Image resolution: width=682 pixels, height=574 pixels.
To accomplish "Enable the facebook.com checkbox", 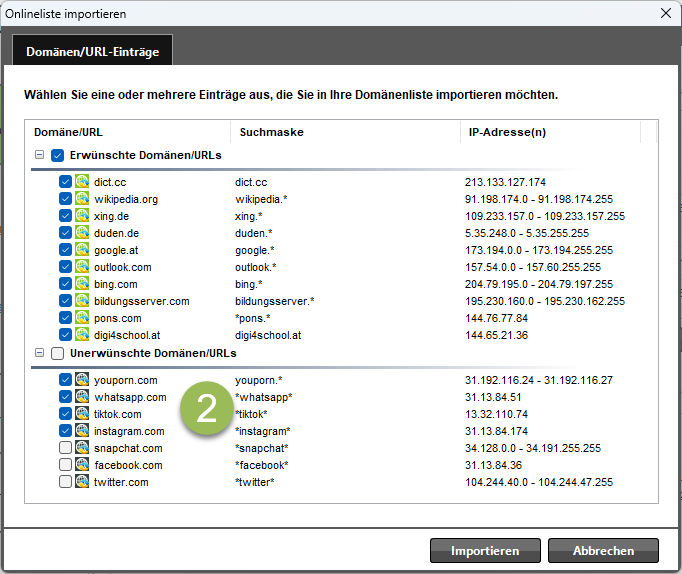I will [65, 464].
